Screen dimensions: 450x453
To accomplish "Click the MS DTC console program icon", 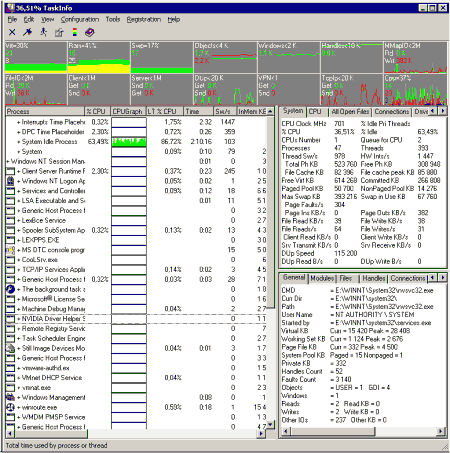I will [x=10, y=250].
